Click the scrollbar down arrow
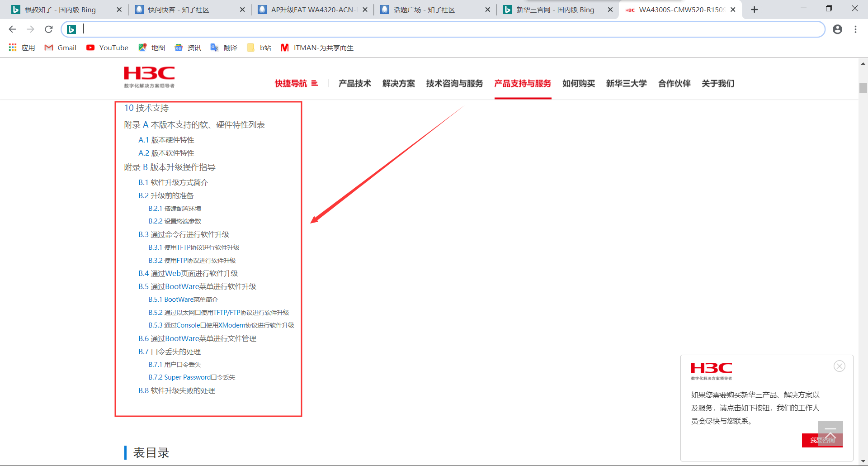The image size is (868, 466). point(863,461)
